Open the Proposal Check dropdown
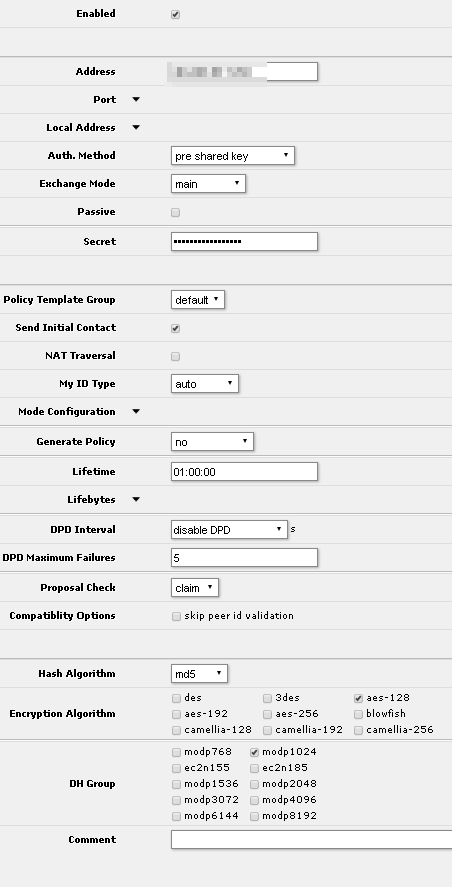 195,588
